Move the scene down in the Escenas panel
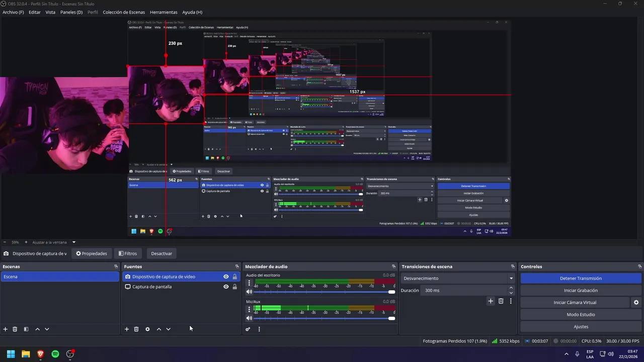Viewport: 644px width, 362px height. 47,329
